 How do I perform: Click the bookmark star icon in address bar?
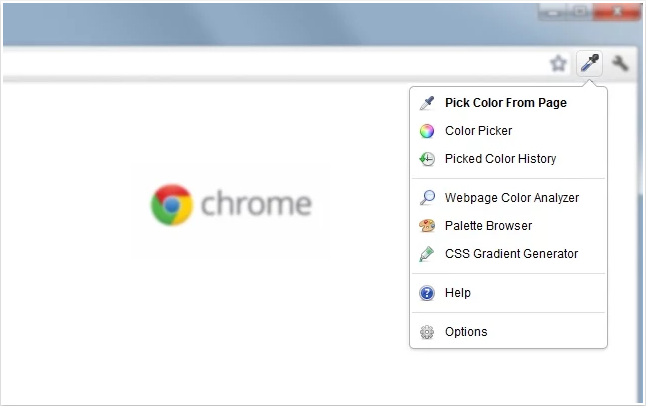coord(558,63)
